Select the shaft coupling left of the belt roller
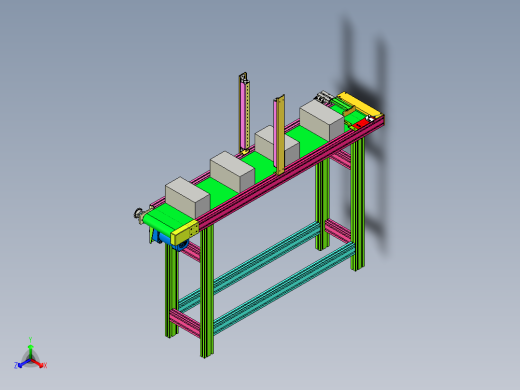Image resolution: width=520 pixels, height=390 pixels. [139, 213]
